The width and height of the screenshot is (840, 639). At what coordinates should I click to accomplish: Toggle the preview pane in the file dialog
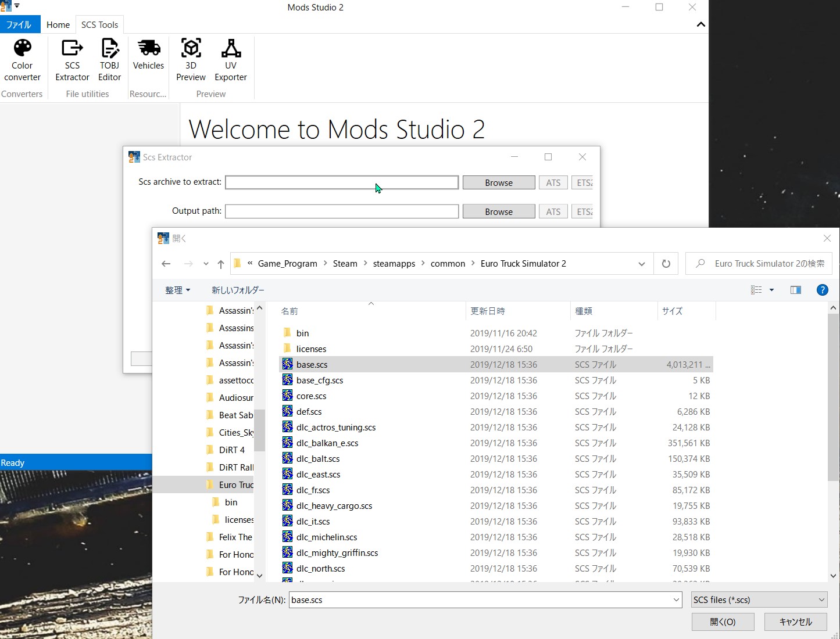[796, 290]
